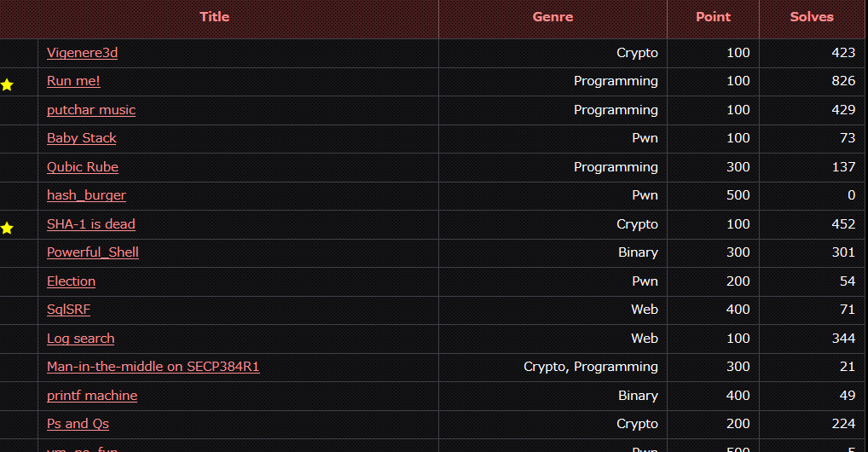The height and width of the screenshot is (452, 868).
Task: Open the Qubic Rube challenge
Action: (x=83, y=167)
